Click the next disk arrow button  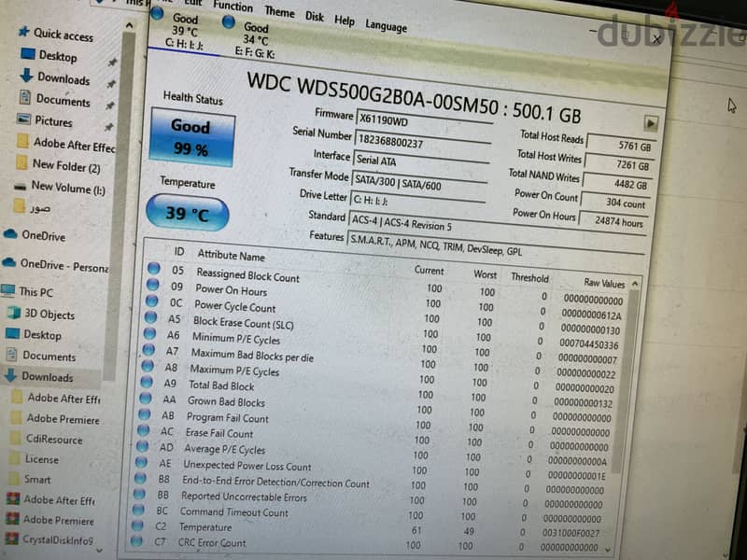click(650, 123)
